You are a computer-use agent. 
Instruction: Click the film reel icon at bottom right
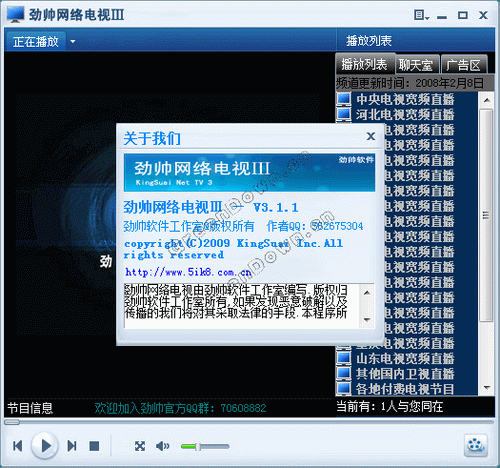(x=476, y=445)
